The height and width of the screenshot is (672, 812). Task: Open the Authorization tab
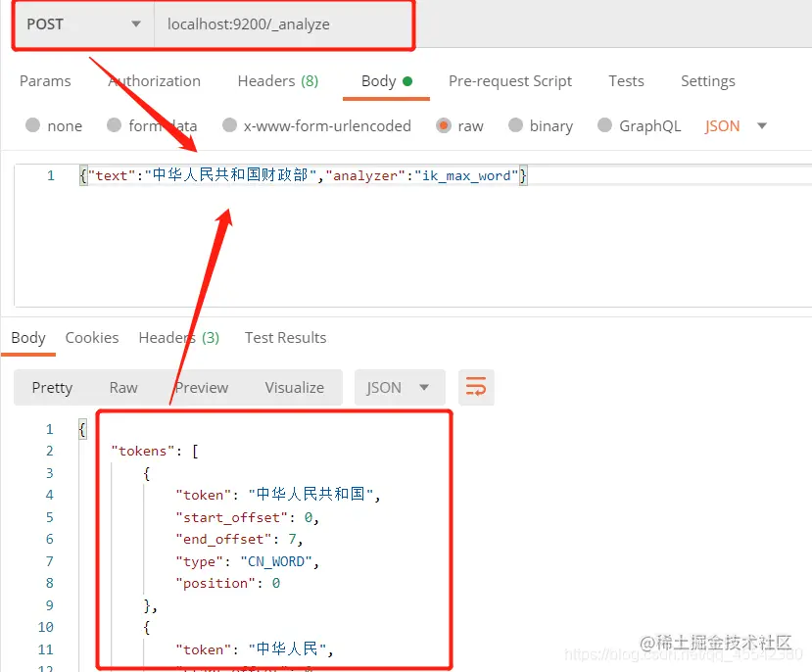[155, 81]
